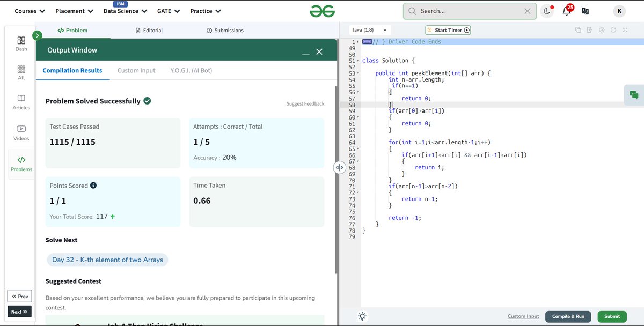This screenshot has width=644, height=326.
Task: Click the Points Scored info icon
Action: click(x=93, y=186)
